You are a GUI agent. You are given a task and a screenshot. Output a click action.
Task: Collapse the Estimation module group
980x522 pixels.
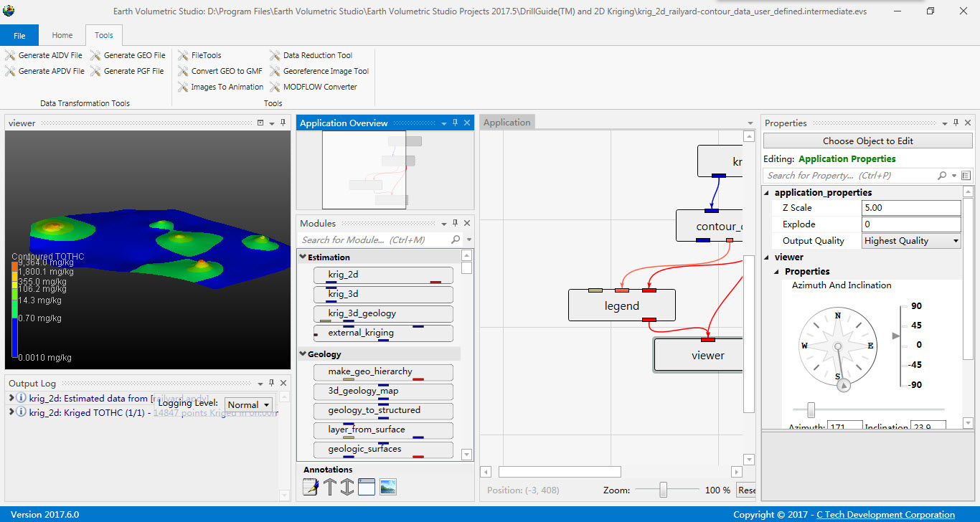303,257
